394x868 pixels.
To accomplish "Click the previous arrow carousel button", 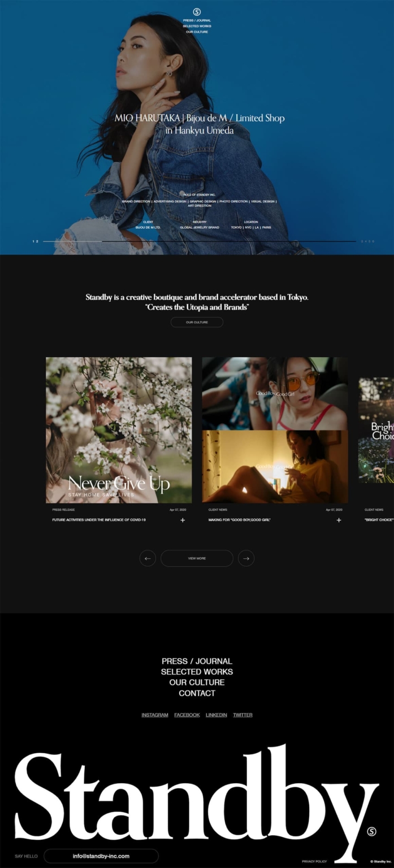I will coord(148,558).
